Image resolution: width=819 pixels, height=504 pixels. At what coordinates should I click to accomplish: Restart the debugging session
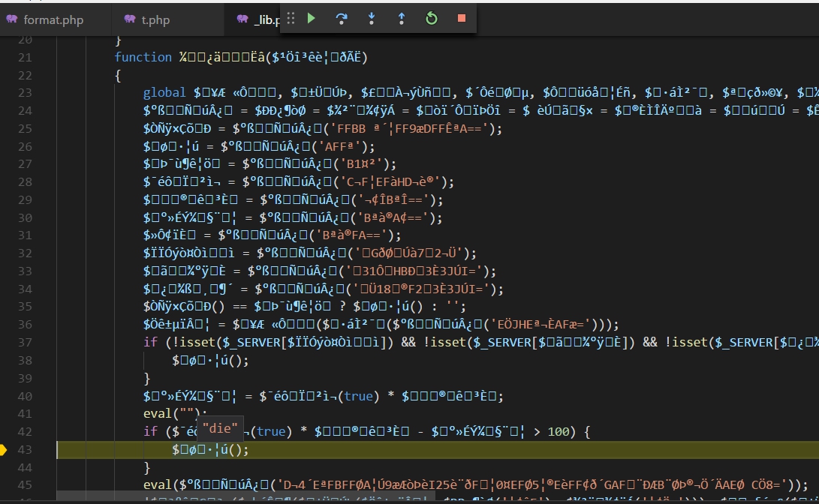(x=432, y=18)
